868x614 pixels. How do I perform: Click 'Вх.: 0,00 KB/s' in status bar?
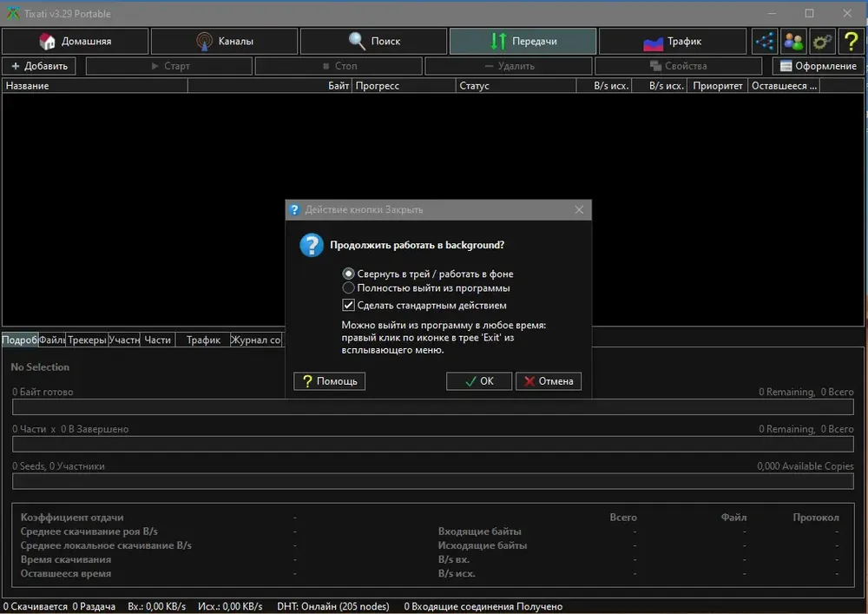(x=156, y=606)
